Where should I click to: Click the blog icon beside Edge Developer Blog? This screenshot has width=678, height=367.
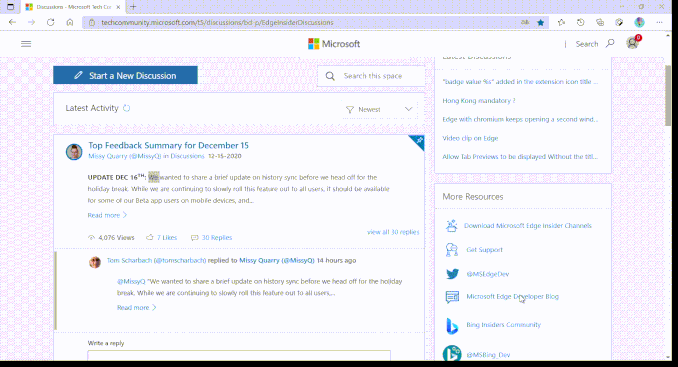coord(452,297)
